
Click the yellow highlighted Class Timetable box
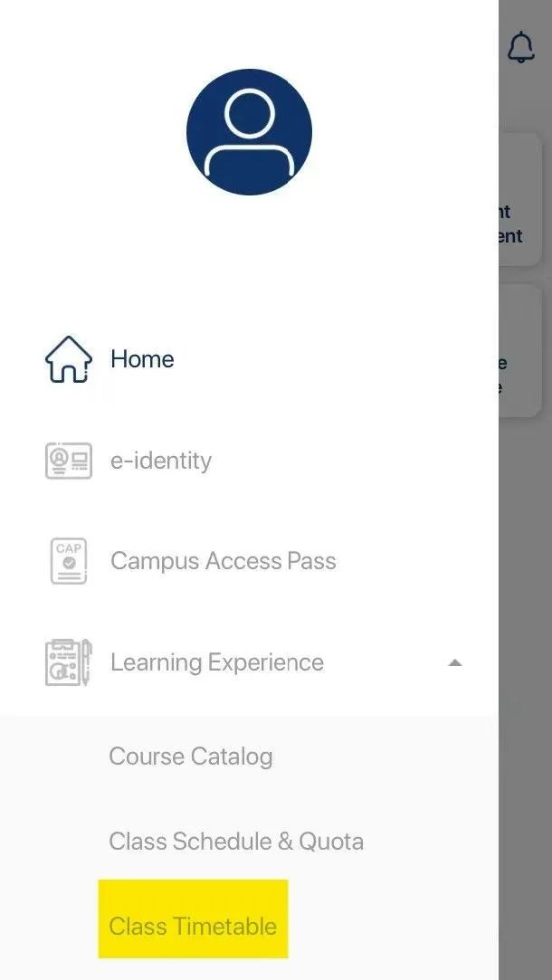click(193, 918)
